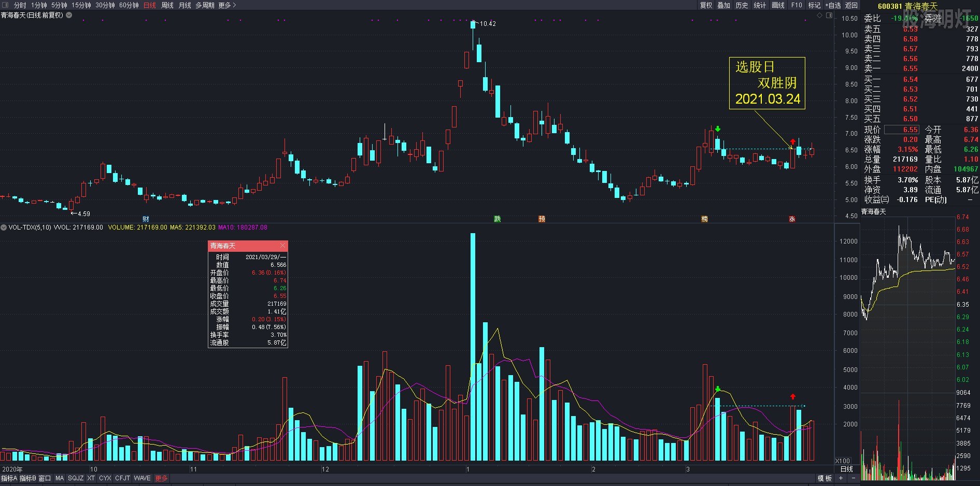The height and width of the screenshot is (486, 980).
Task: Click the orange 预 forecast marker
Action: [542, 219]
